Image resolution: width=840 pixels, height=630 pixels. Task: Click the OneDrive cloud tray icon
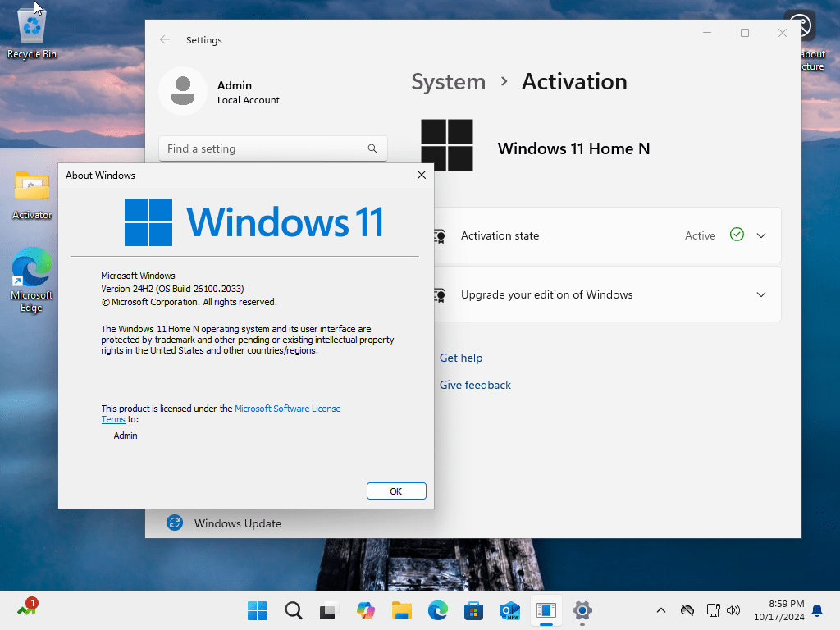tap(687, 610)
